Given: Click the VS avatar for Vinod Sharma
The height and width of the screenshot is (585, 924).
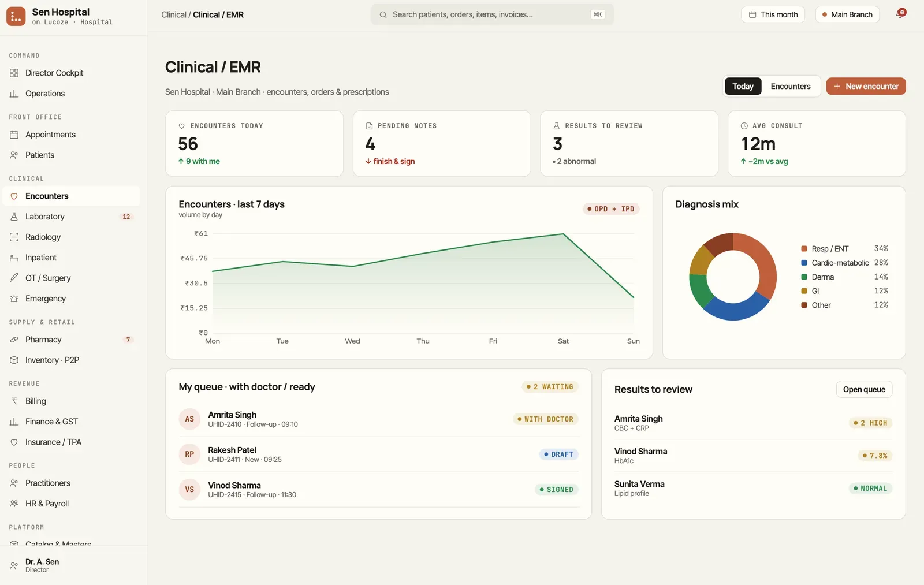Looking at the screenshot, I should tap(189, 490).
